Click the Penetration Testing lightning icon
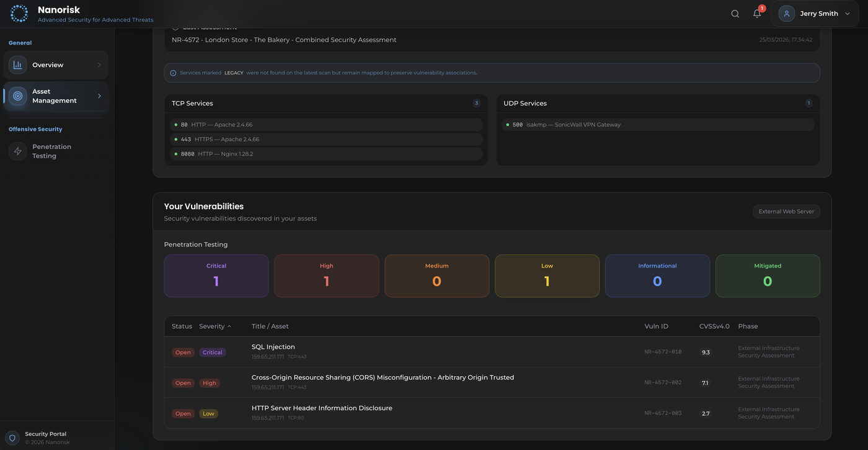Image resolution: width=868 pixels, height=450 pixels. tap(17, 151)
